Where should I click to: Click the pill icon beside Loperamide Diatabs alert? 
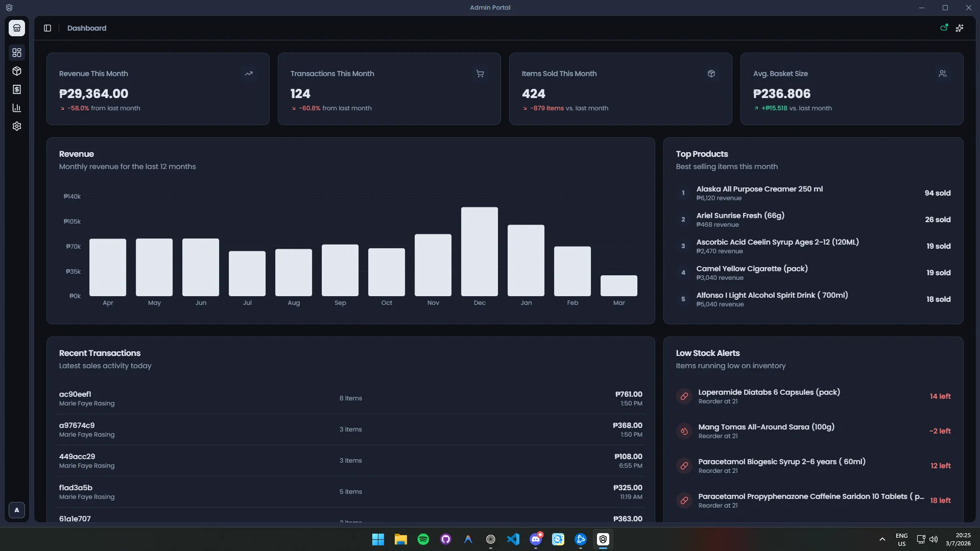point(684,396)
